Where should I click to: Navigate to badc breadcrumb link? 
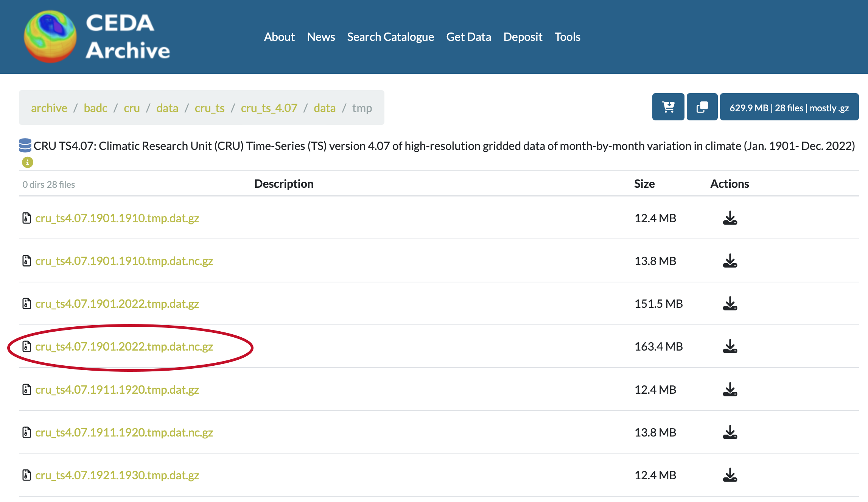coord(95,108)
